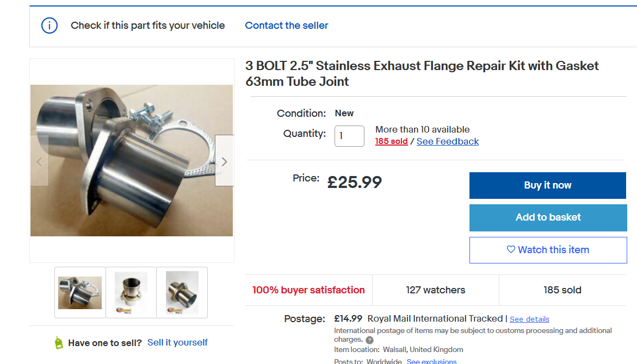Viewport: 637px width, 364px height.
Task: Click the main exhaust flange product image
Action: (x=132, y=160)
